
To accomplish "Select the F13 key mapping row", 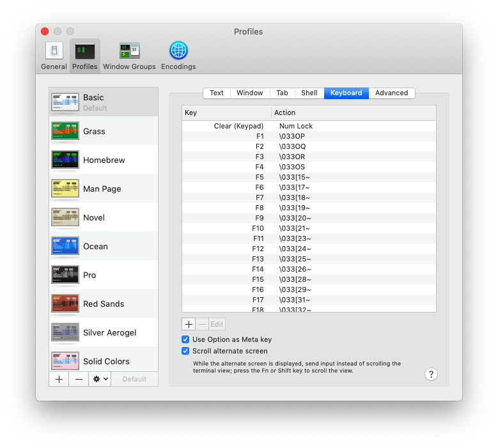I will 309,259.
